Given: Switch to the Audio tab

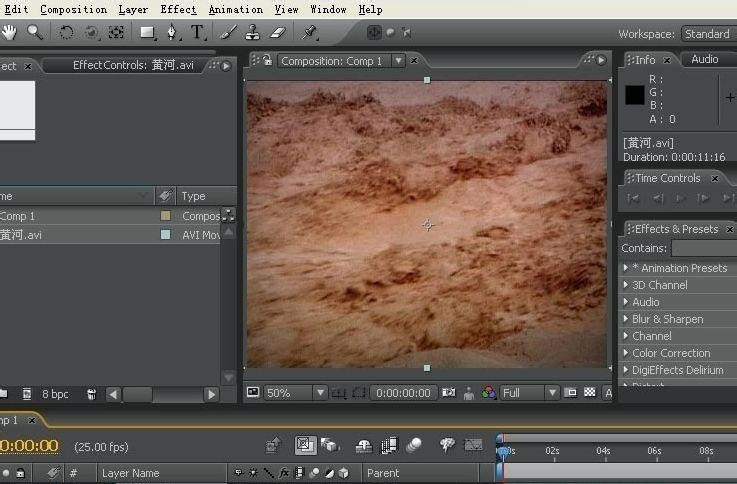Looking at the screenshot, I should (704, 60).
